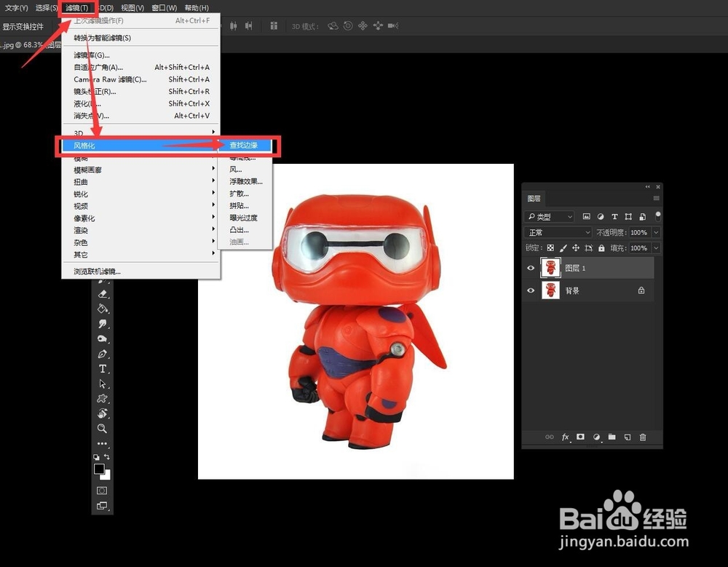
Task: Filter layers by shape layer icon
Action: (629, 216)
